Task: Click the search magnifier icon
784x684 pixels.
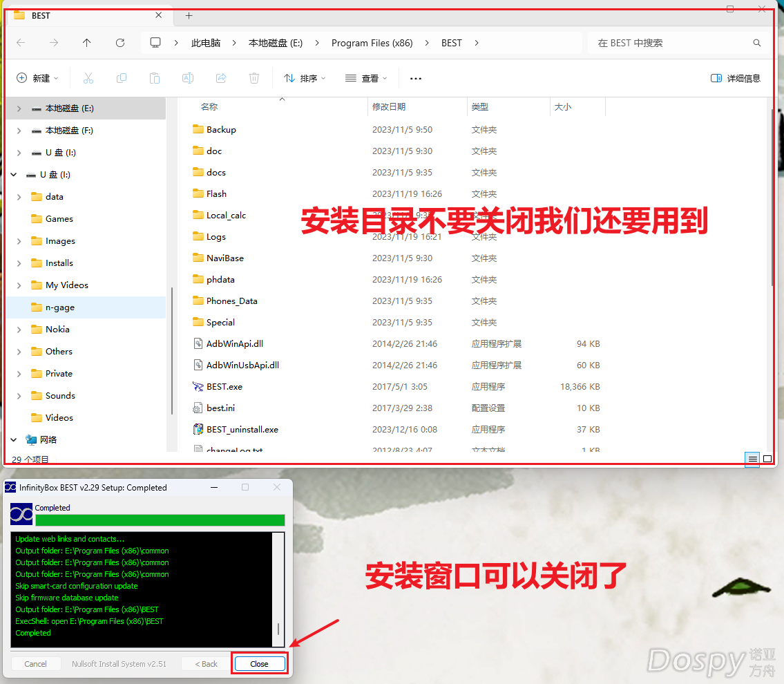Action: pos(757,43)
